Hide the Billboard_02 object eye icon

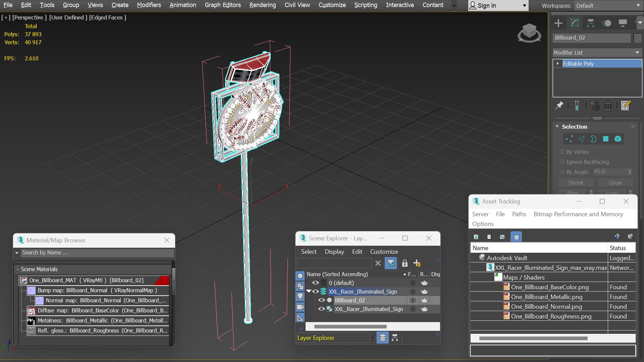point(321,300)
